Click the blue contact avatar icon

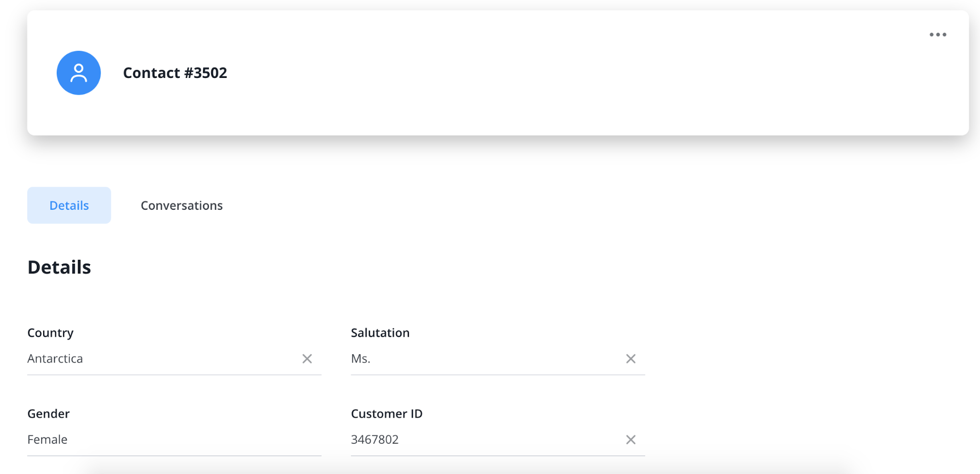point(78,72)
